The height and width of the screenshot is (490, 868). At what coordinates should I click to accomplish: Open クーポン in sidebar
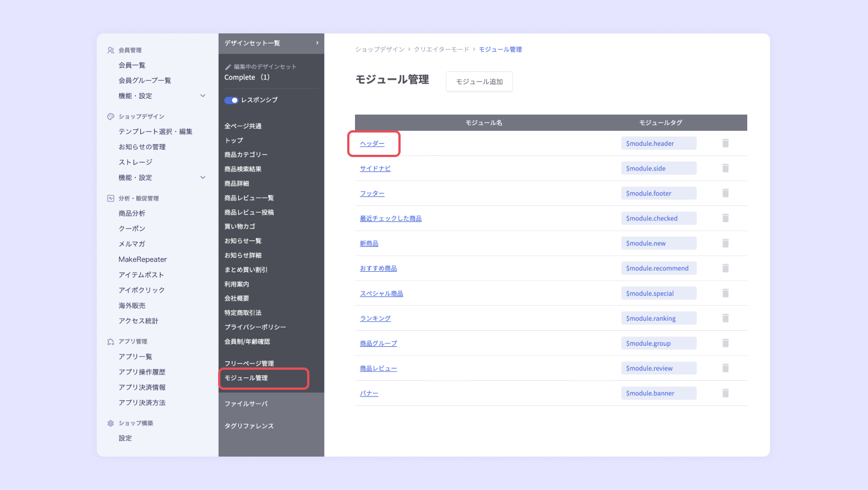[132, 228]
